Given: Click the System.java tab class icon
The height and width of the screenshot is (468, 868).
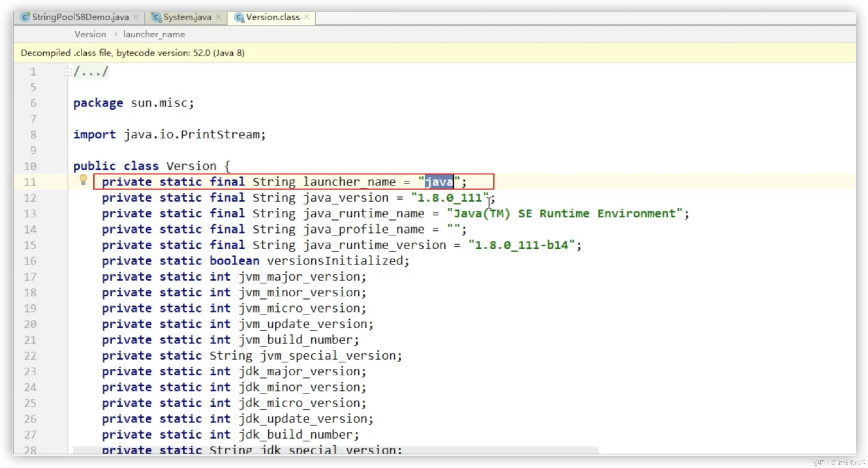Looking at the screenshot, I should pyautogui.click(x=156, y=17).
